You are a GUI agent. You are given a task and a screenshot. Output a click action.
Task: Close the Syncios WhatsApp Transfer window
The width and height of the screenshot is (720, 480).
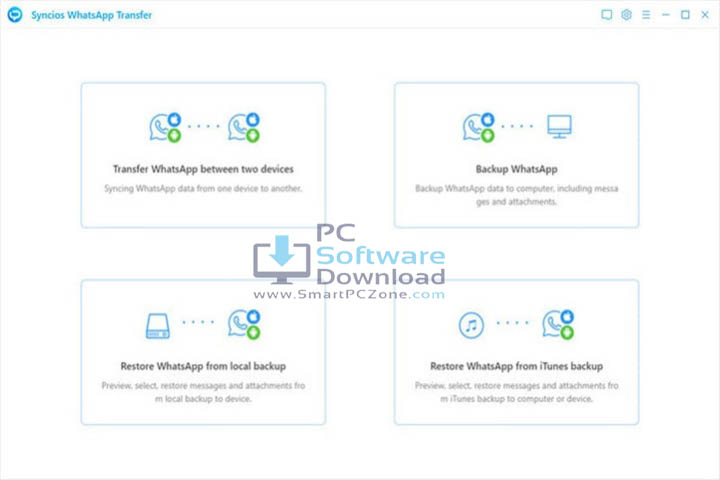click(705, 15)
